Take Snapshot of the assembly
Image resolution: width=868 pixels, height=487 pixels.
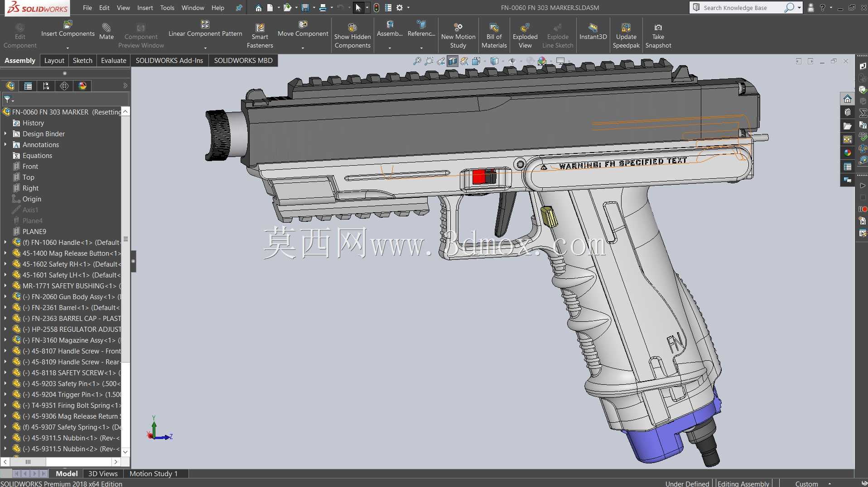(658, 36)
